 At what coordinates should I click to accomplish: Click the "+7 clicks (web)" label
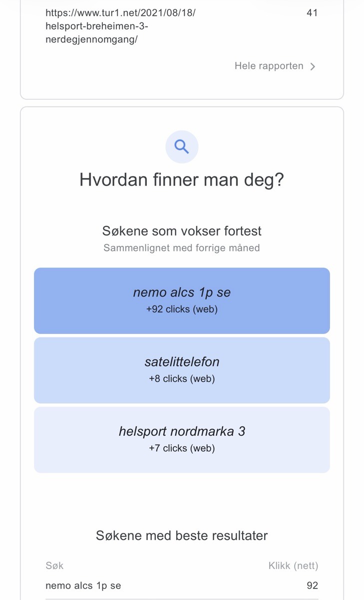click(182, 448)
